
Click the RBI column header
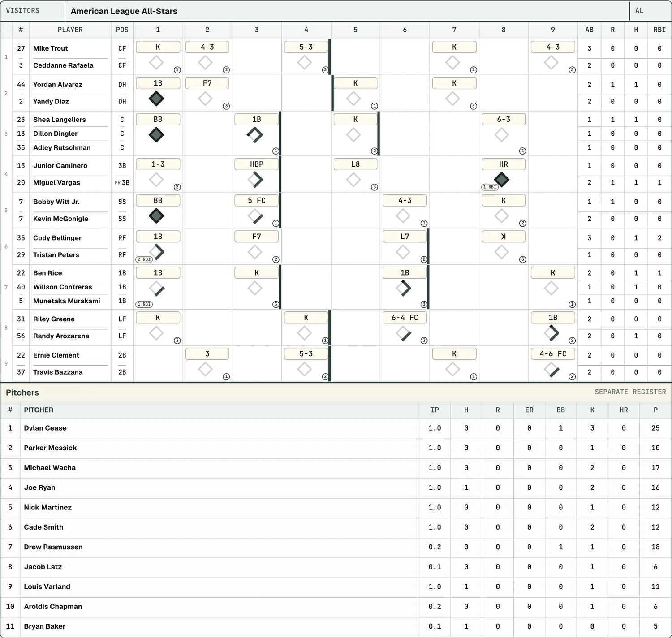659,30
